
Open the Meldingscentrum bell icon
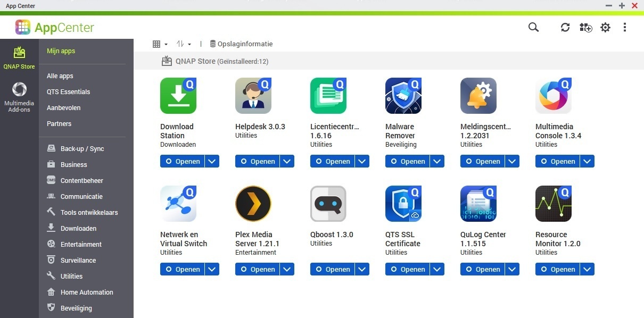pyautogui.click(x=478, y=96)
